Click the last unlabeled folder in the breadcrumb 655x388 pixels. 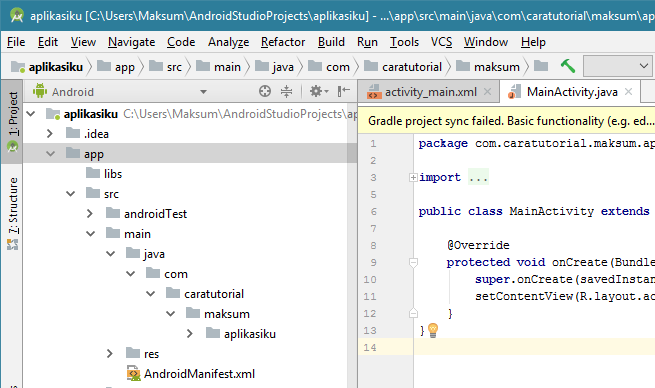coord(541,66)
